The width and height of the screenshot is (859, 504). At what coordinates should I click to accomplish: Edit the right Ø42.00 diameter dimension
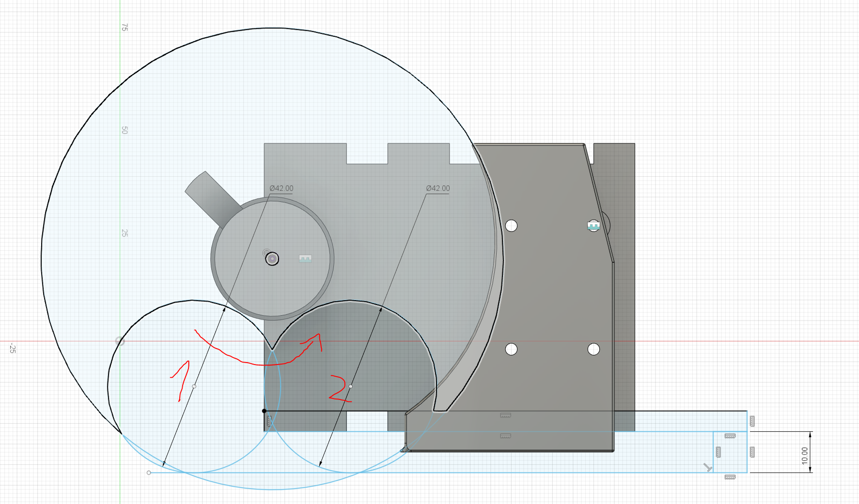click(x=438, y=188)
